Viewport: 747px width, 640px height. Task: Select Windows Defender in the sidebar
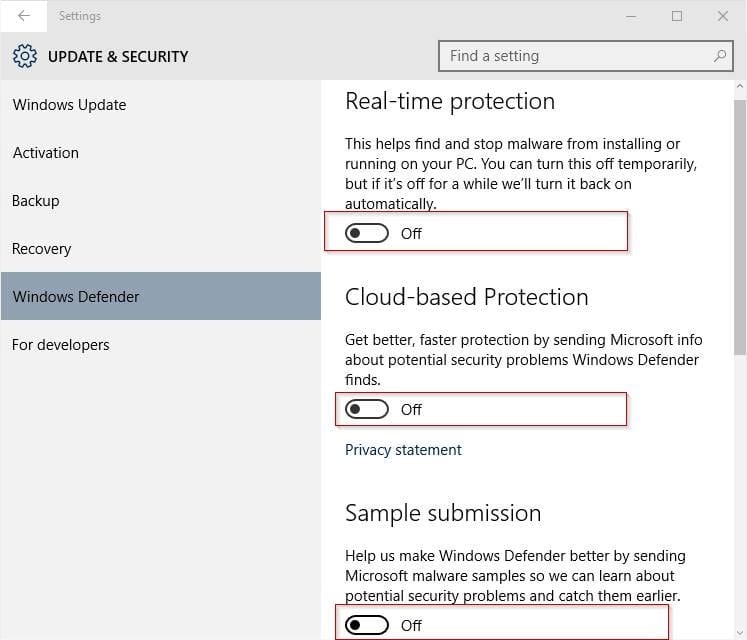click(x=161, y=296)
